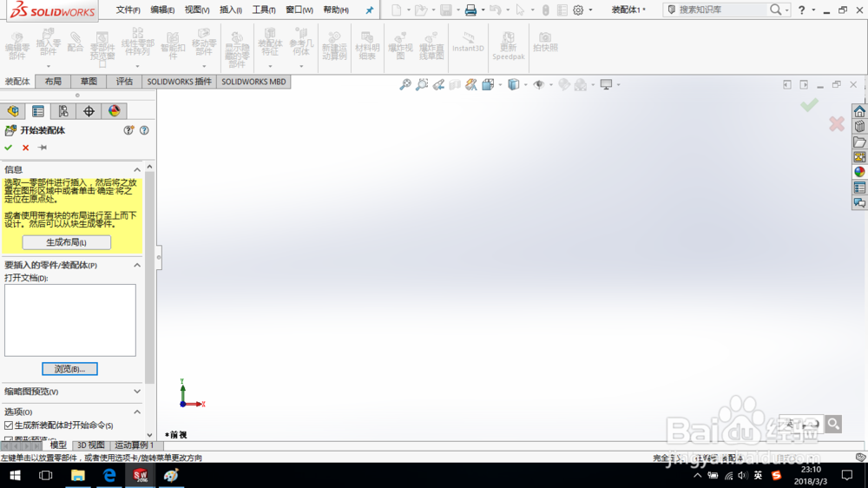Switch to the 评估 tab

tap(124, 82)
